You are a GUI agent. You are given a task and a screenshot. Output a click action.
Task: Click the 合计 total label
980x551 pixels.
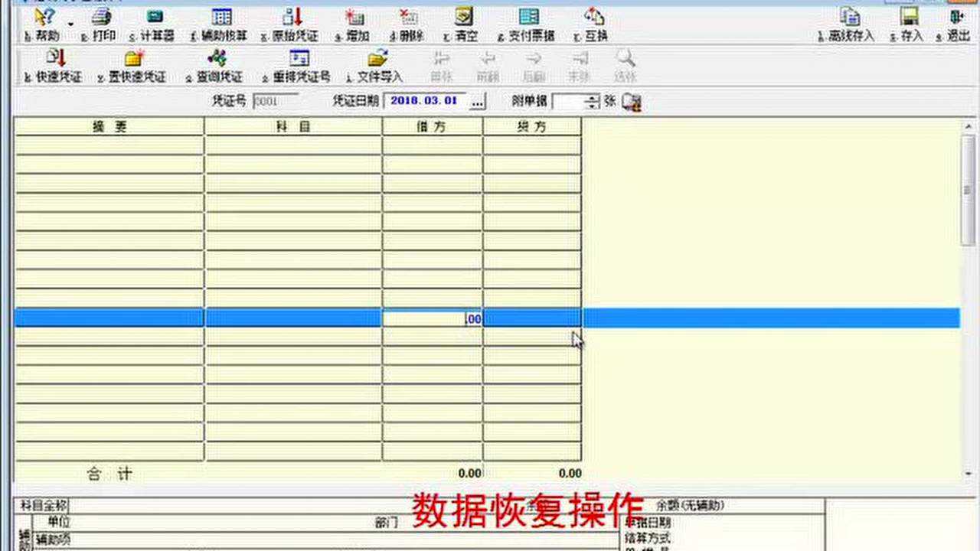click(x=109, y=474)
